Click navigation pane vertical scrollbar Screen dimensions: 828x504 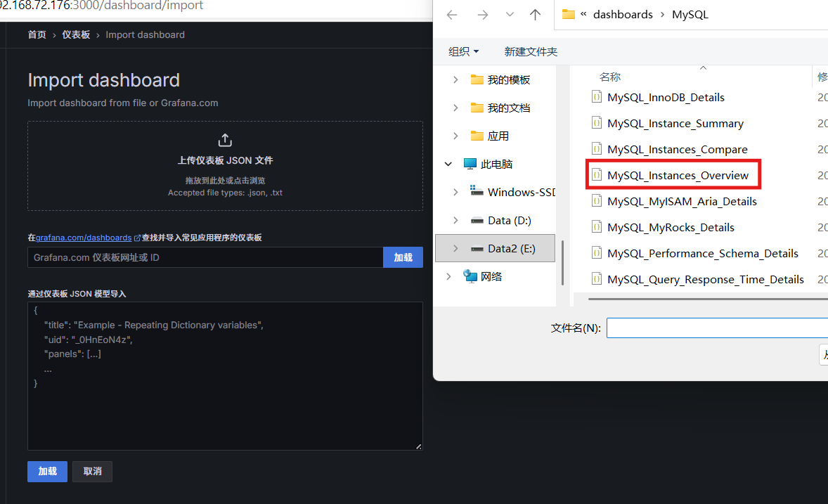(562, 263)
